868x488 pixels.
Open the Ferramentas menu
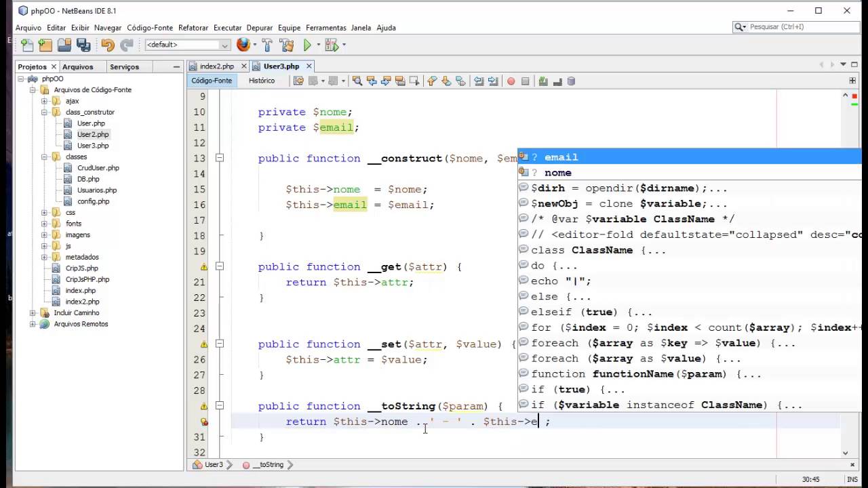(326, 28)
